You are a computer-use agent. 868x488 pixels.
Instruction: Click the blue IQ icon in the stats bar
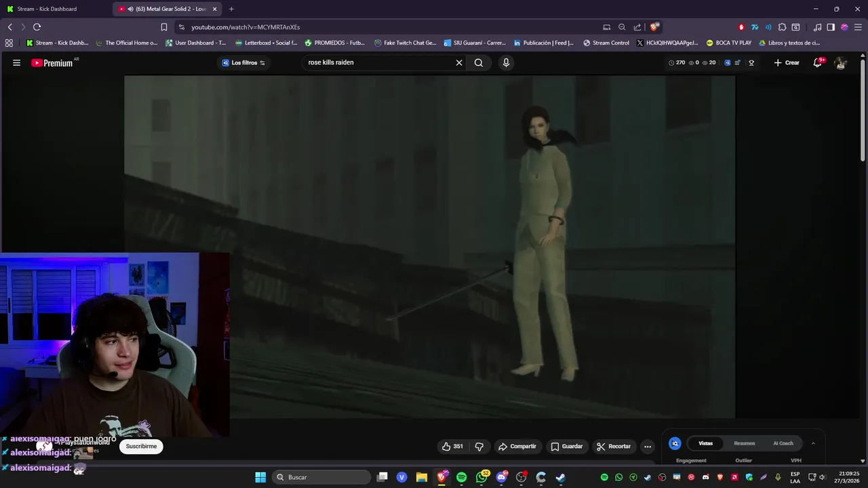(728, 62)
